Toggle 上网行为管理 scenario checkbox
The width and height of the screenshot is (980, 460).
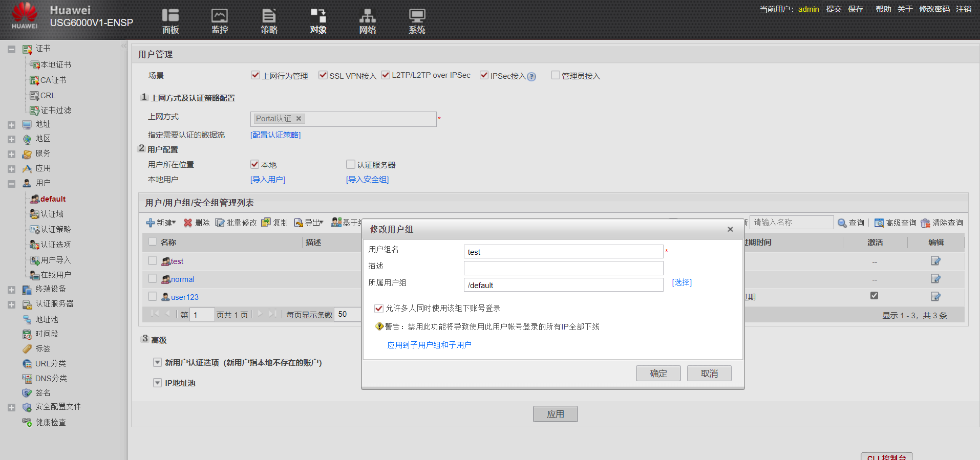point(255,75)
